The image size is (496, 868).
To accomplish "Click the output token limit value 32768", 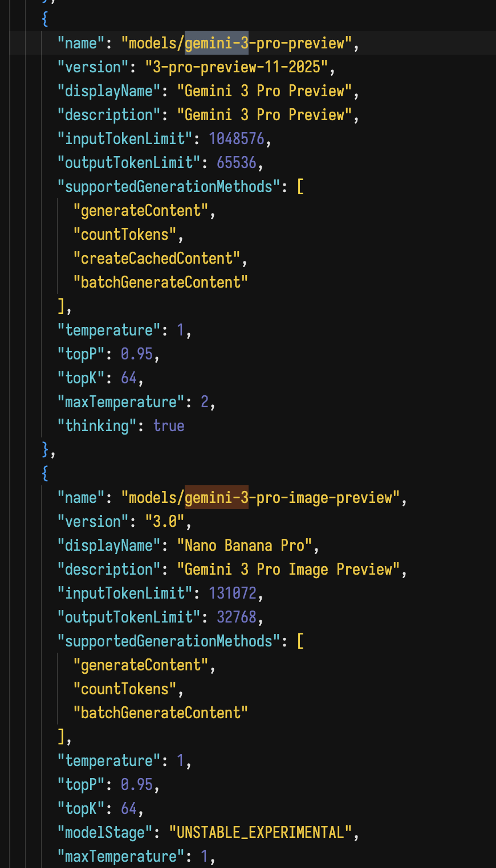I will pyautogui.click(x=237, y=617).
